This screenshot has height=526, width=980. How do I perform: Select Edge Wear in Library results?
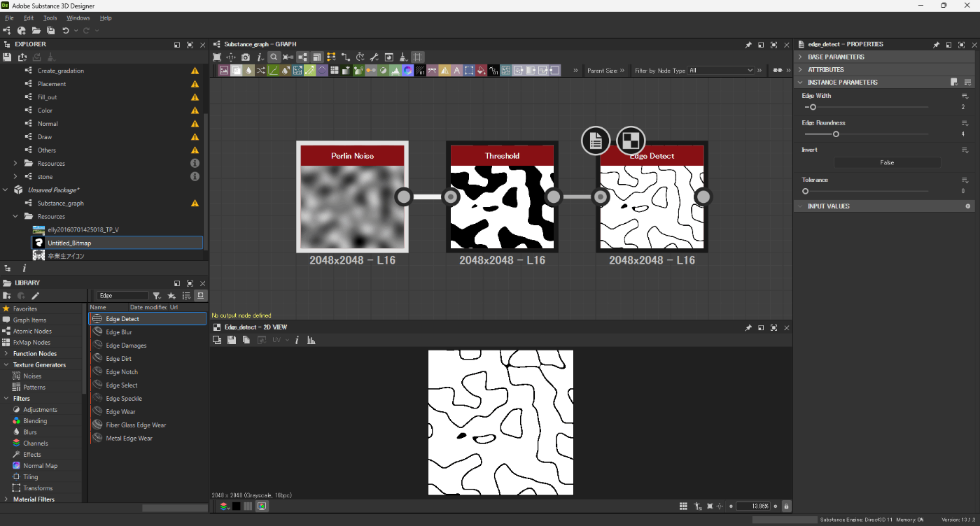pyautogui.click(x=120, y=412)
